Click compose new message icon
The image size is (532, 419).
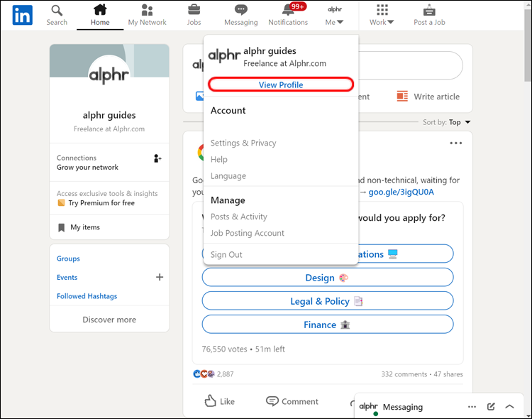point(491,406)
